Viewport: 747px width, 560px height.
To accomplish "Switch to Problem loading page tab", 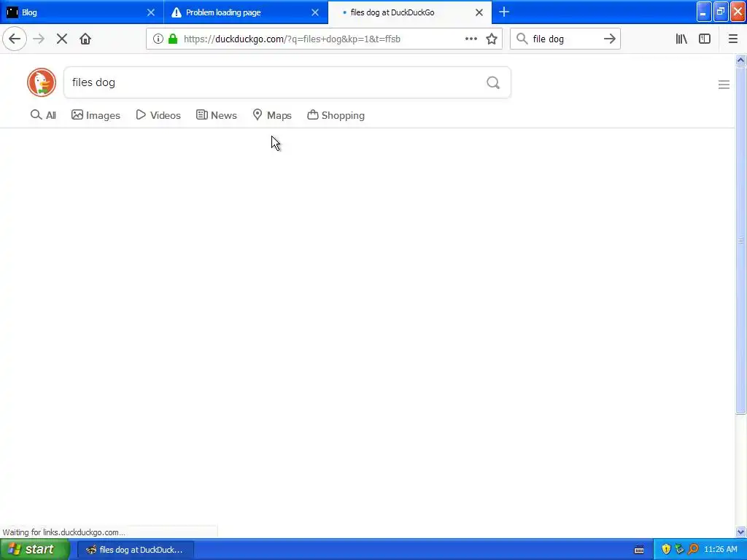I will (246, 12).
